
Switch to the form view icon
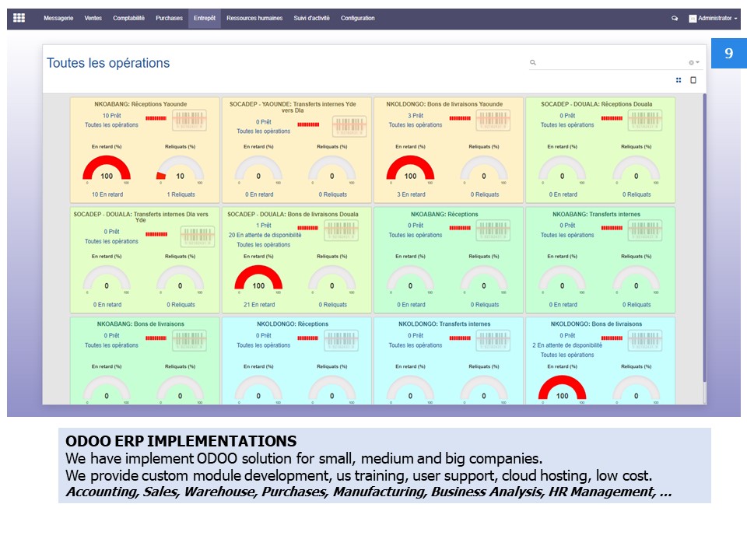click(693, 80)
